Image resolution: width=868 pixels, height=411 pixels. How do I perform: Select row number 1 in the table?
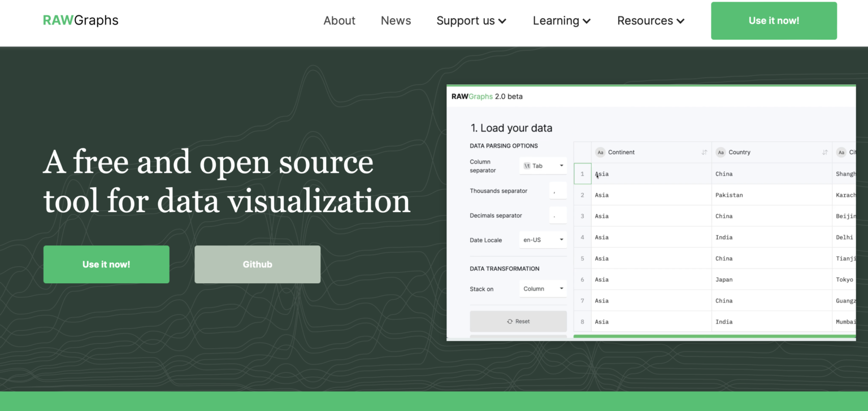583,174
